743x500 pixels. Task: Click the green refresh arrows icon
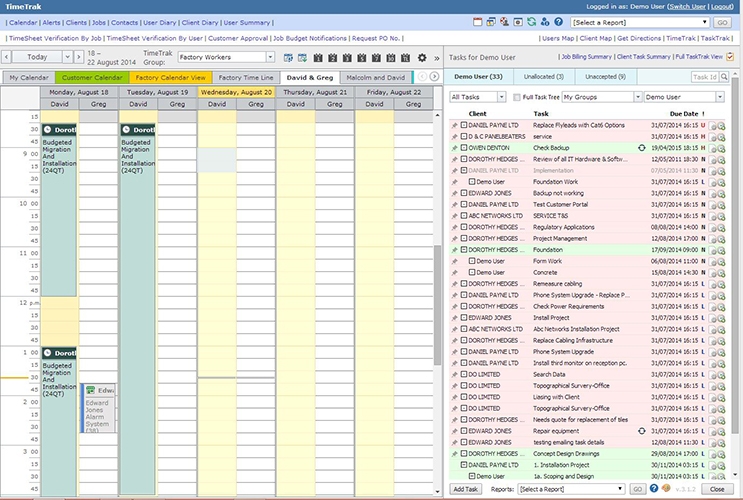pos(532,22)
